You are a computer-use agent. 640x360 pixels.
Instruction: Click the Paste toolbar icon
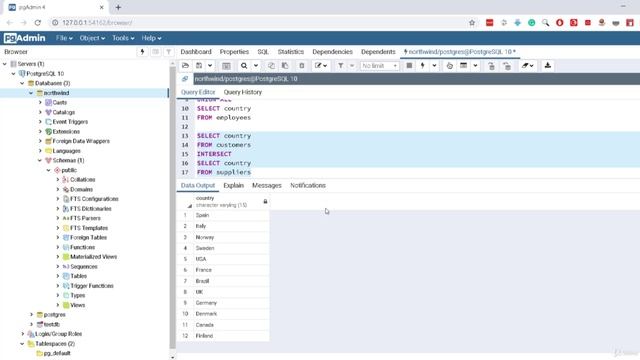coord(285,66)
